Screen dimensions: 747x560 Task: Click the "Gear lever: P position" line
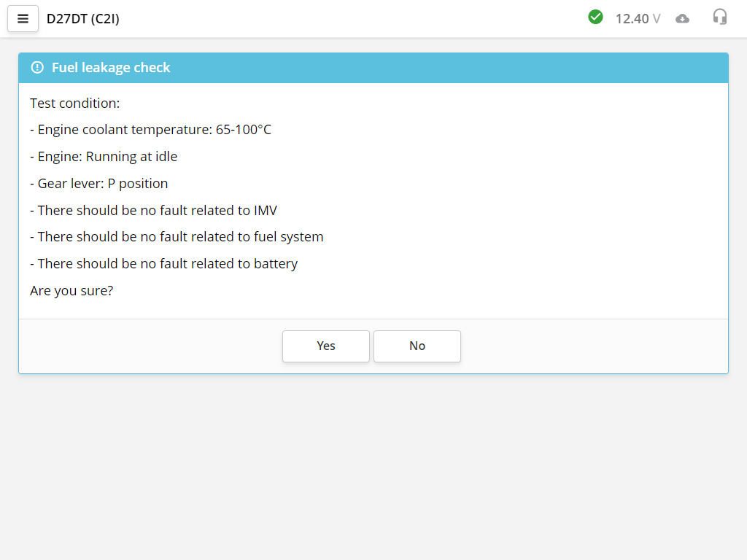99,184
